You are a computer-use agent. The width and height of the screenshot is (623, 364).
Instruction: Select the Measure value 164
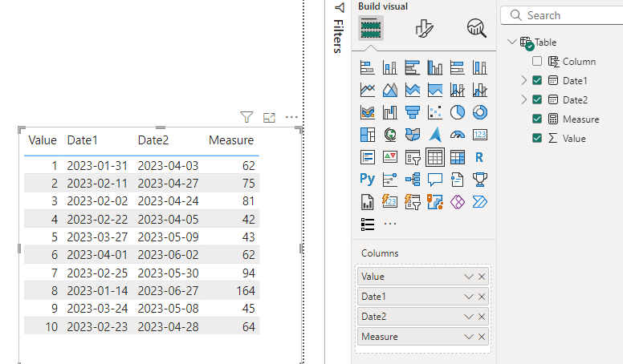click(246, 291)
